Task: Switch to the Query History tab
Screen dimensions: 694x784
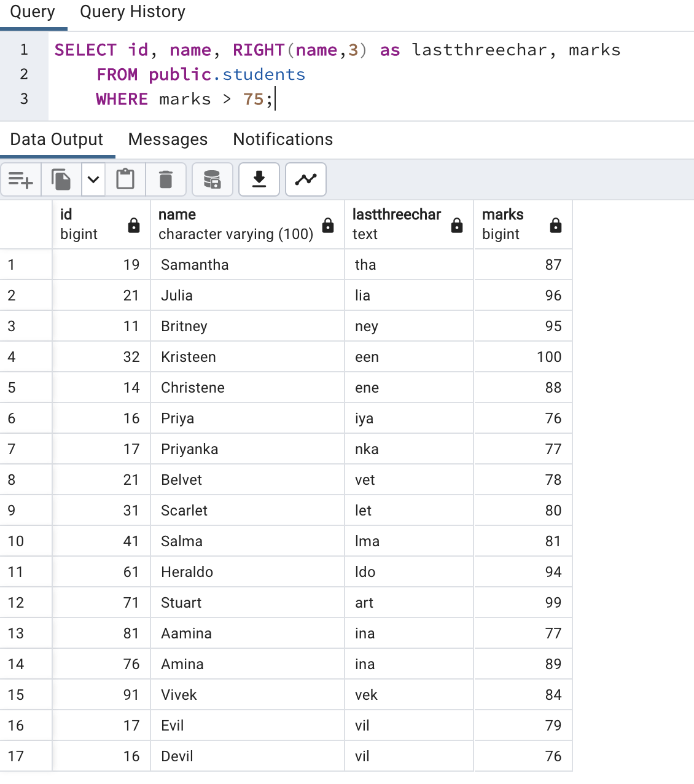Action: pyautogui.click(x=132, y=12)
